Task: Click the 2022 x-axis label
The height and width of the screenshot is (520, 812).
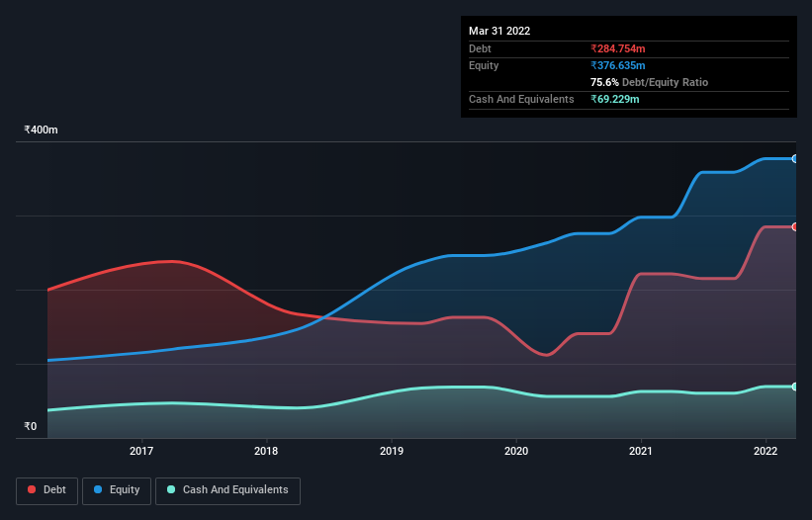Action: point(766,451)
